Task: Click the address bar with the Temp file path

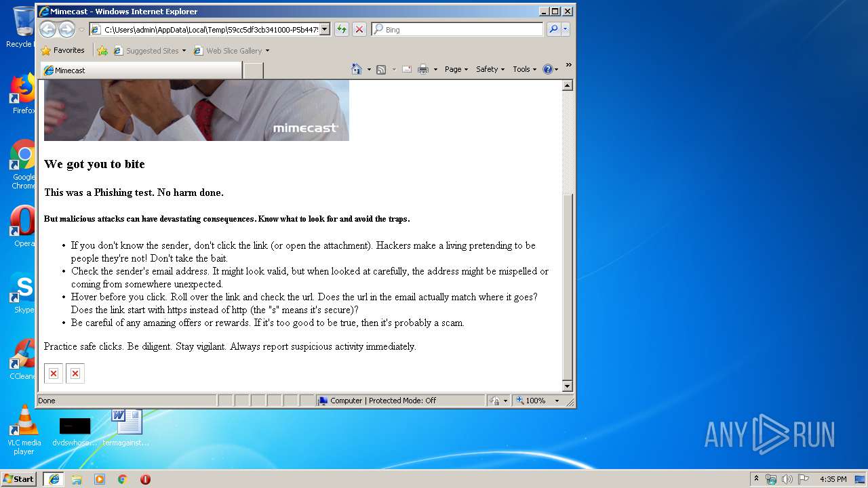Action: pos(204,29)
